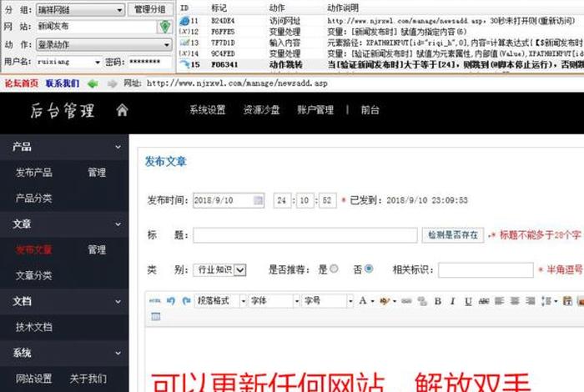The image size is (584, 392).
Task: Align text left in editor
Action: (499, 301)
